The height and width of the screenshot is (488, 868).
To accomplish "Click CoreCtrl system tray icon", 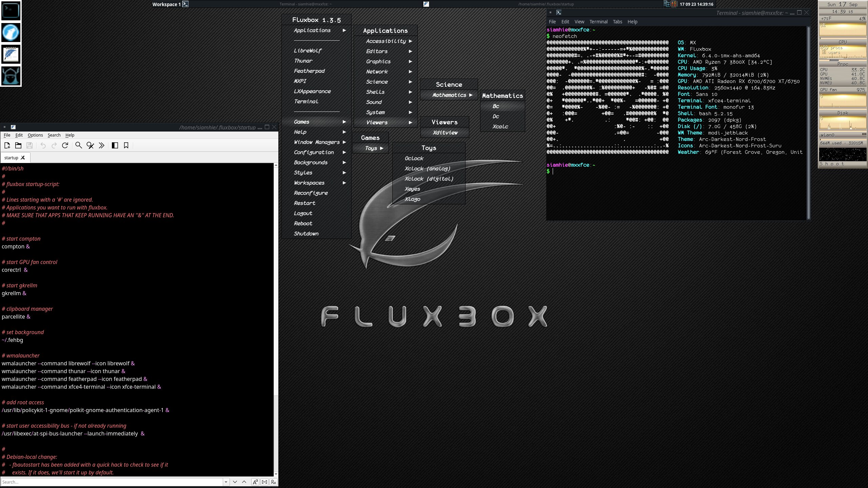I will [674, 4].
